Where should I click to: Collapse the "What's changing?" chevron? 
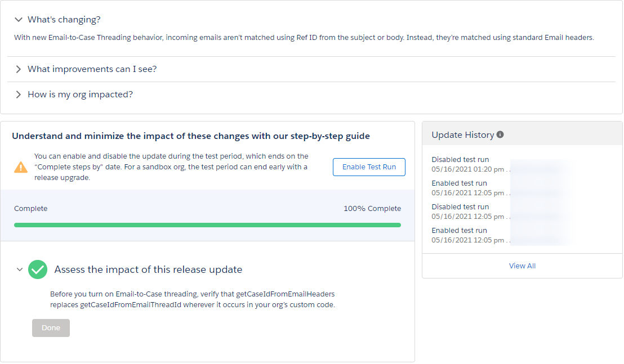coord(19,20)
